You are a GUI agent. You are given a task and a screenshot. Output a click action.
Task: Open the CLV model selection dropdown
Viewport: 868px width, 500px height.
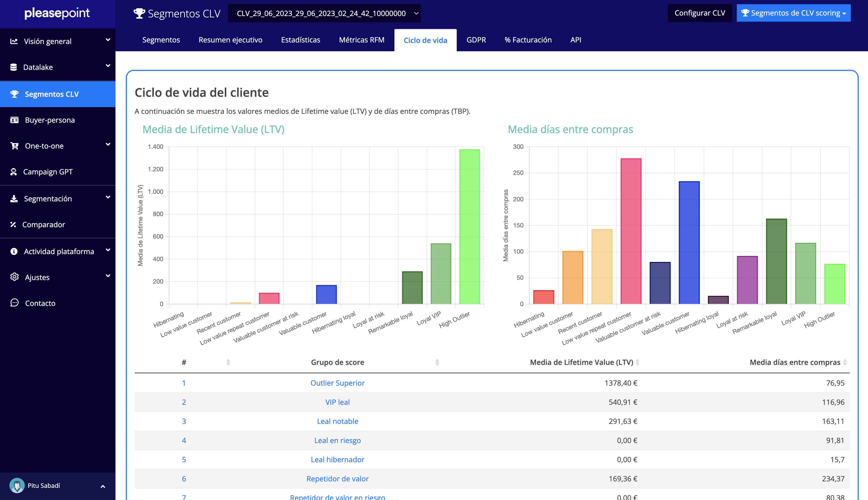[324, 13]
